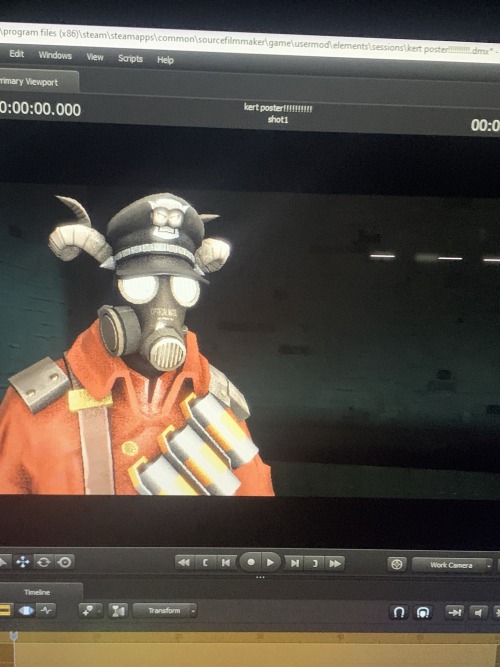Click the hourglass time selection icon
The width and height of the screenshot is (500, 667).
[x=118, y=611]
